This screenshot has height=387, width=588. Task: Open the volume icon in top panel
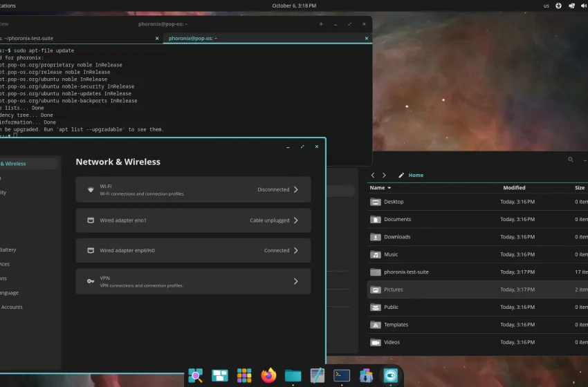(584, 6)
